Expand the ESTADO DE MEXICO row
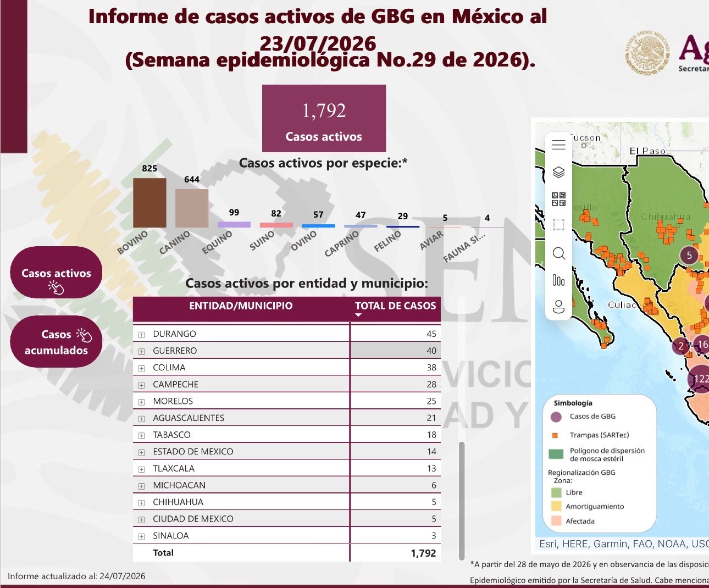709x588 pixels. tap(141, 452)
